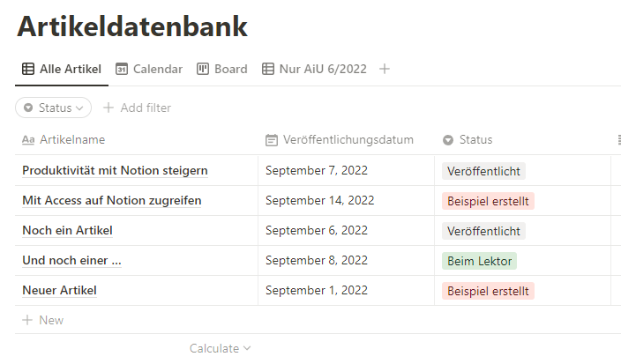Switch to the Calendar tab

[157, 69]
